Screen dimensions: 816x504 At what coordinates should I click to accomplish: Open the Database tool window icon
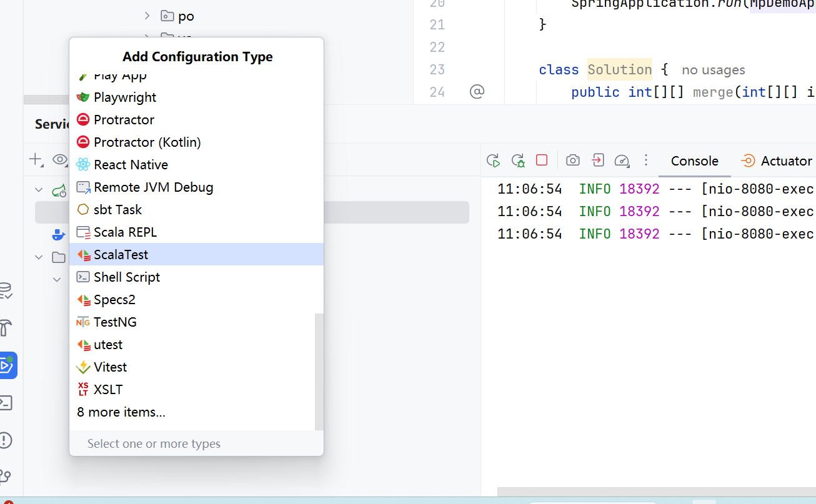[x=6, y=291]
